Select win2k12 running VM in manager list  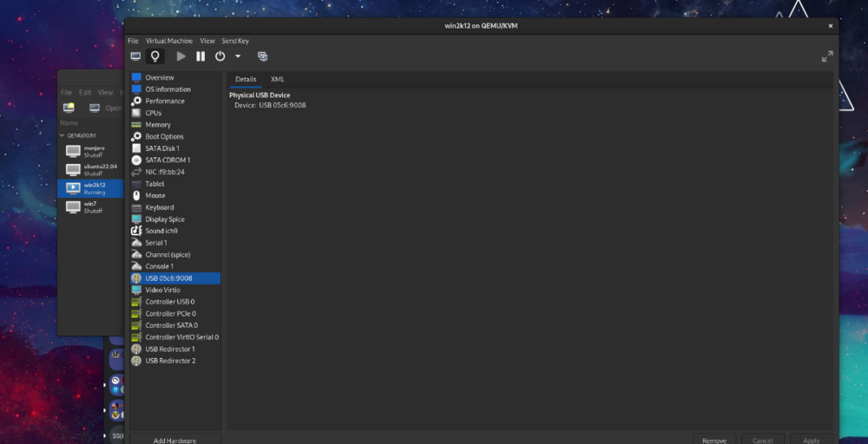[91, 188]
